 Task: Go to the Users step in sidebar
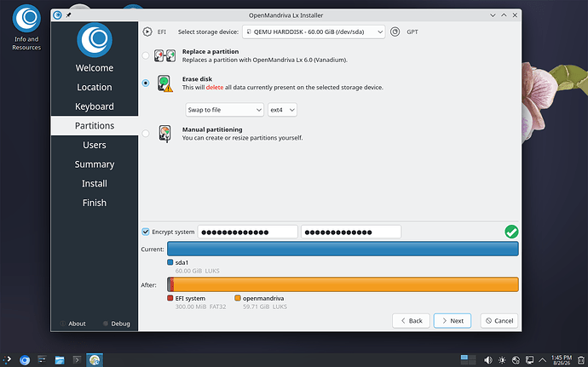point(95,145)
